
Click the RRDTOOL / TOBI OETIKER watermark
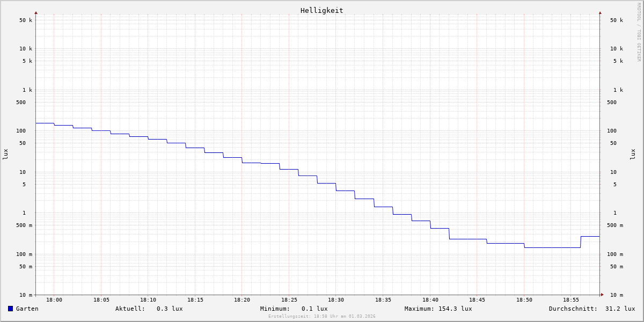639,32
